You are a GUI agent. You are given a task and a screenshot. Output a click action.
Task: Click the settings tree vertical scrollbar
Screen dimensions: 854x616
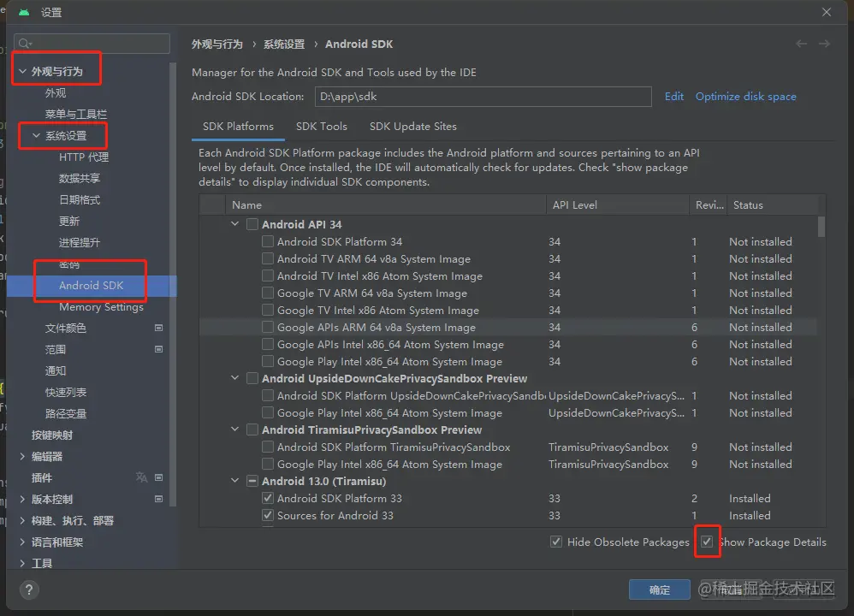tap(173, 285)
